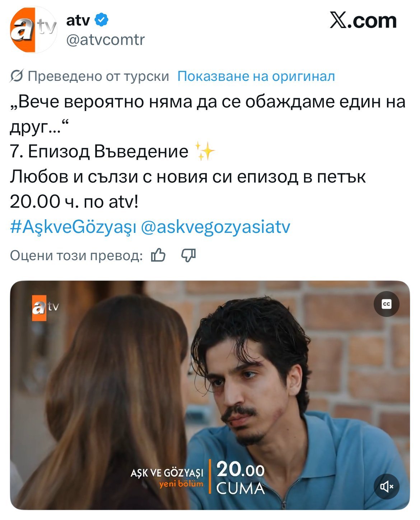Image resolution: width=420 pixels, height=520 pixels.
Task: Tap the thumbs down translation rating
Action: 188,256
